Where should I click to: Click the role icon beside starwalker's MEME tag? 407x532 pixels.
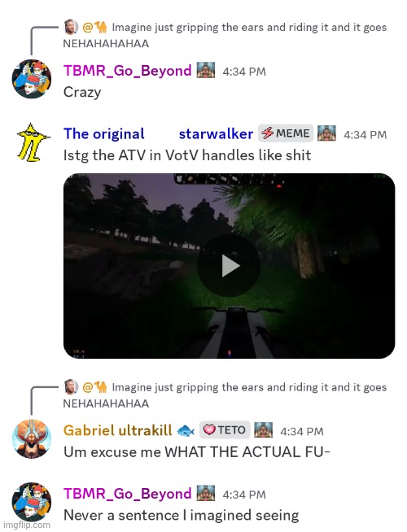click(326, 133)
